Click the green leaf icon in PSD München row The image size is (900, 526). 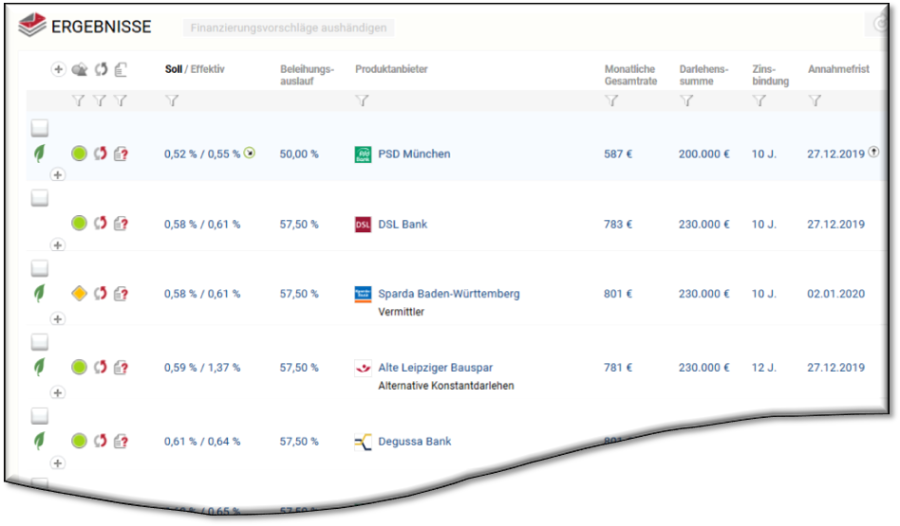coord(40,153)
